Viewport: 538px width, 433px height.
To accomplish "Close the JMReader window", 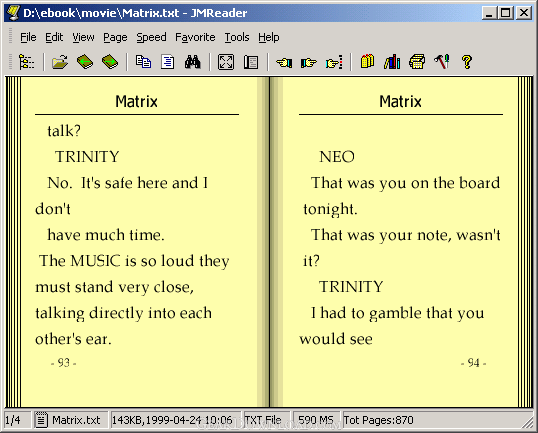I will coord(524,13).
